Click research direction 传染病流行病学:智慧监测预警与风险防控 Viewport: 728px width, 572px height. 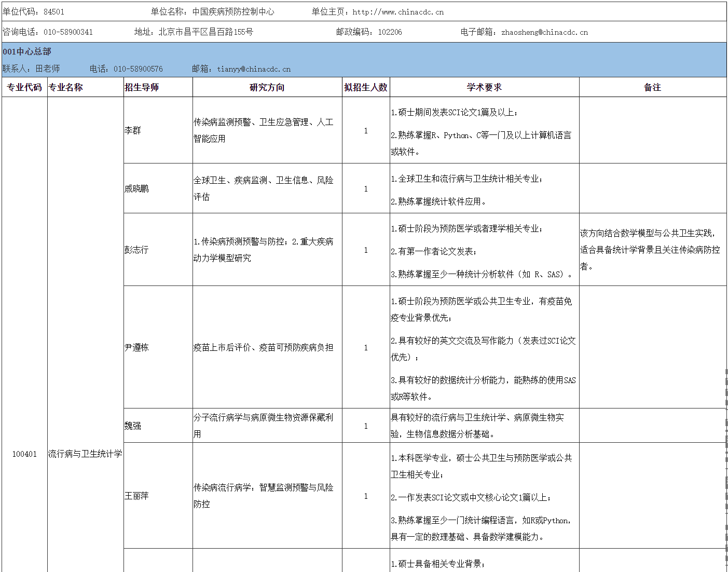click(264, 496)
